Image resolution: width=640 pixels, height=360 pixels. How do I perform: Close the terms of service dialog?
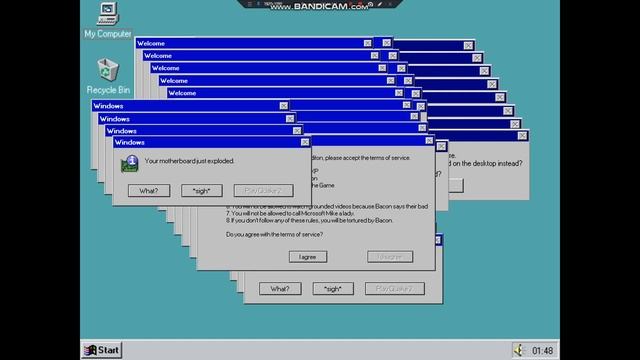click(429, 140)
